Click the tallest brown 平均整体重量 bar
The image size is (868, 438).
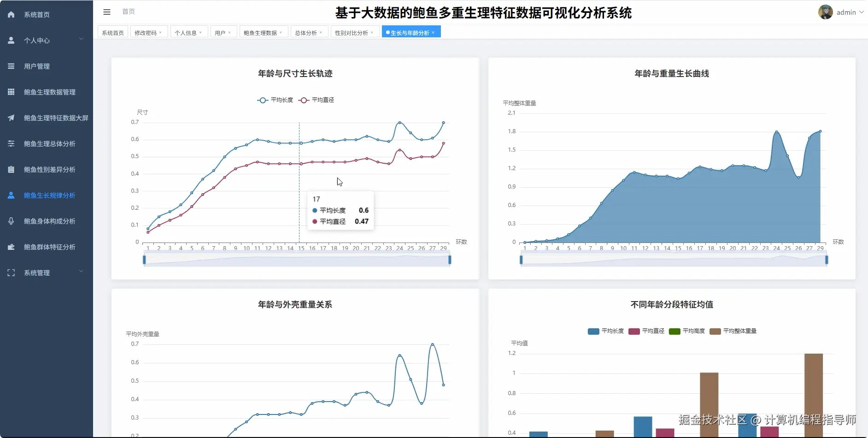click(814, 395)
